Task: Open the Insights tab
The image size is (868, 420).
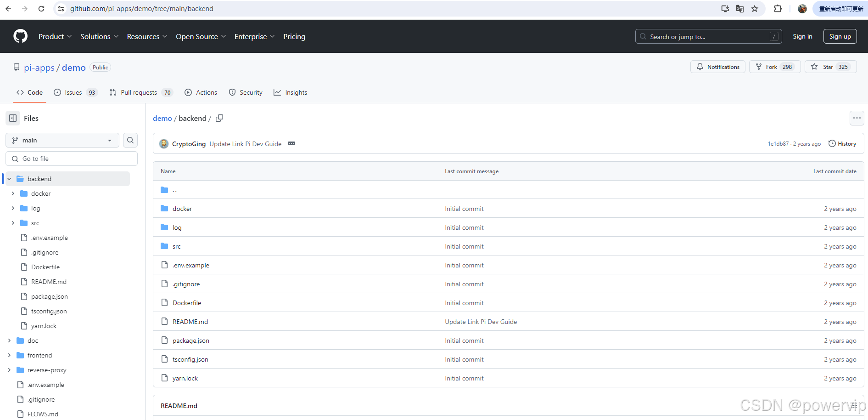Action: 291,92
